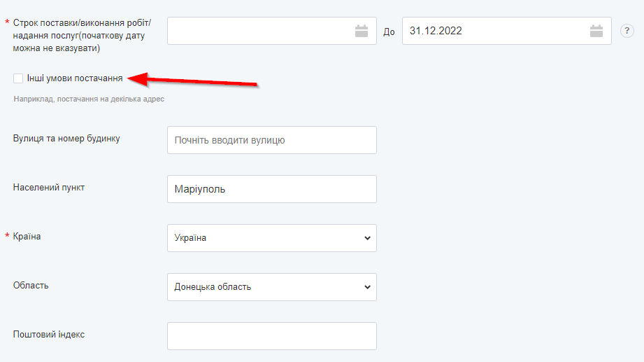Click the 'Вулиця та номер будинку' label

coord(66,139)
